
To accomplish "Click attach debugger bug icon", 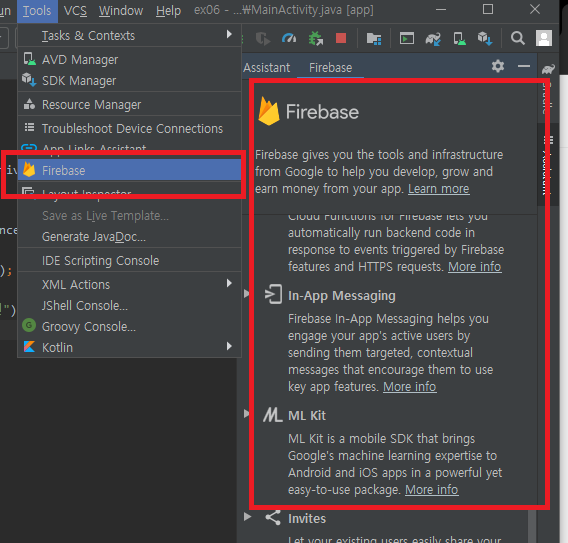I will 315,38.
